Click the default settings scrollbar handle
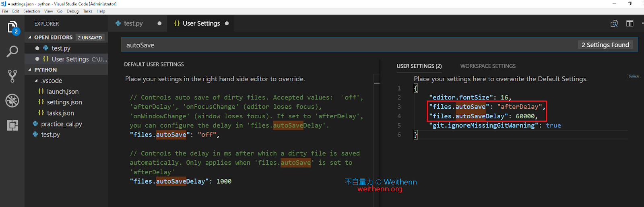 coord(377,79)
